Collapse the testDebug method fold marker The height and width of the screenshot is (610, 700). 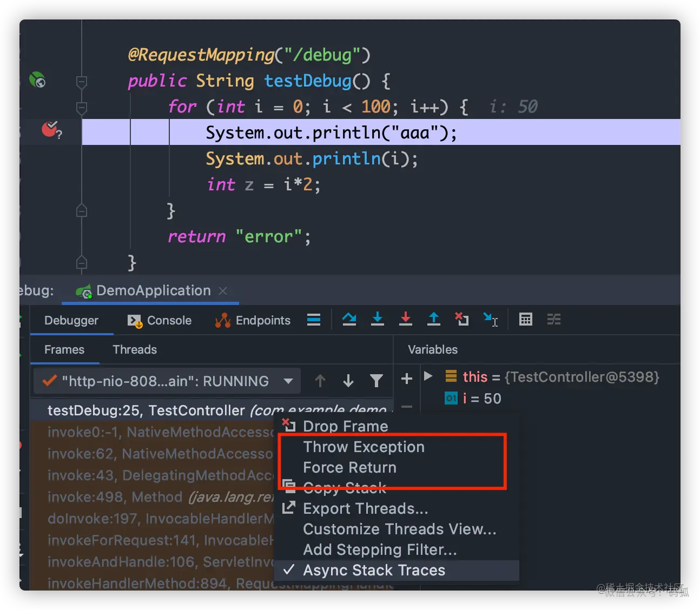82,82
